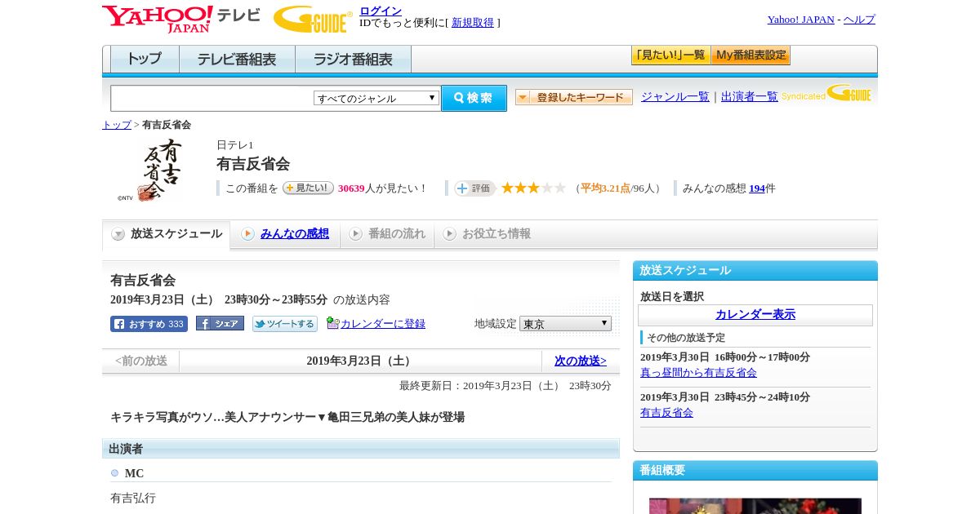Screen dimensions: 980x514
Task: Click the Yahoo! JAPAN テレビ logo
Action: coord(181,19)
